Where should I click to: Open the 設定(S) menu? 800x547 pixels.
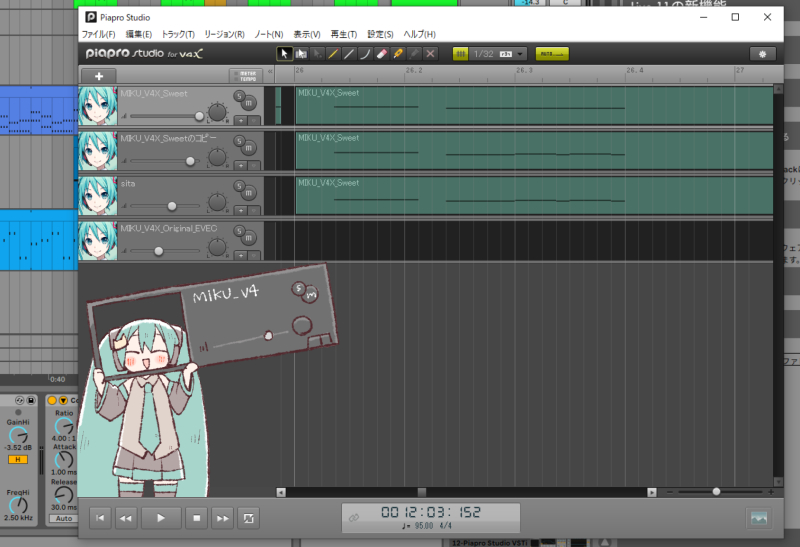pyautogui.click(x=380, y=34)
